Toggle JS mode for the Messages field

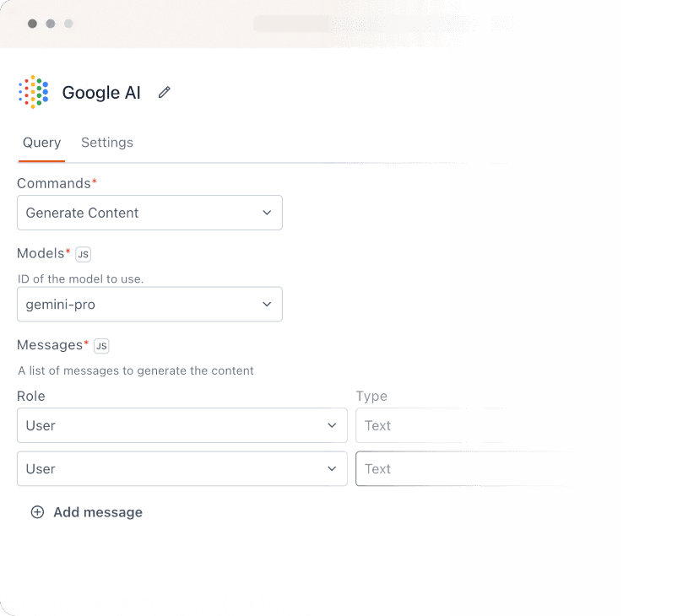click(100, 345)
